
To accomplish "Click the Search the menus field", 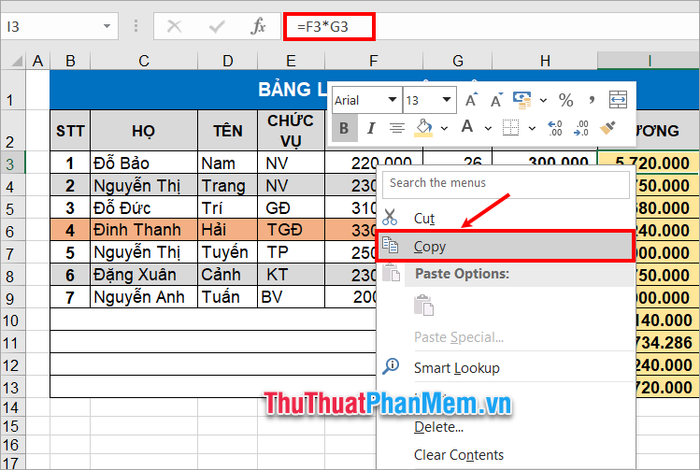I will [x=506, y=183].
